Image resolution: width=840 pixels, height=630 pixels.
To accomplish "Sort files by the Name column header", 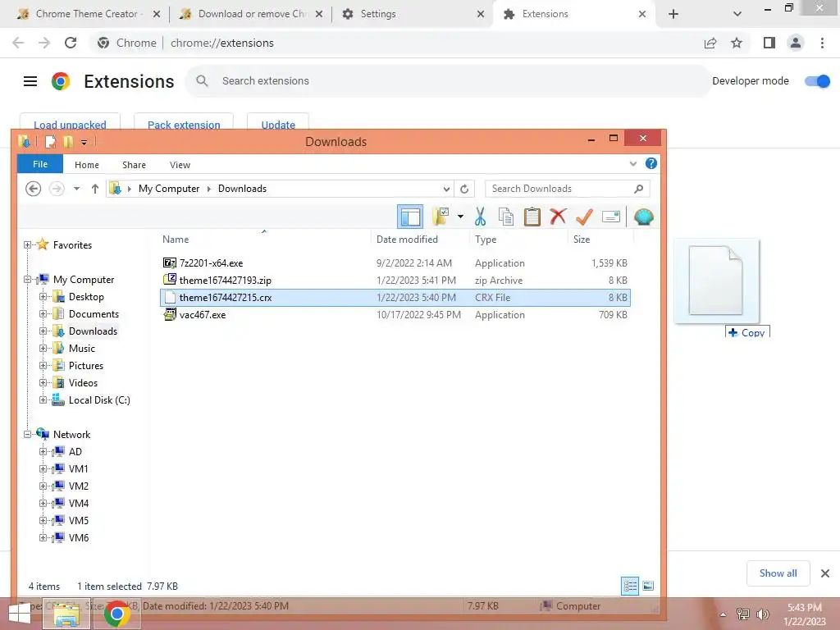I will click(176, 240).
